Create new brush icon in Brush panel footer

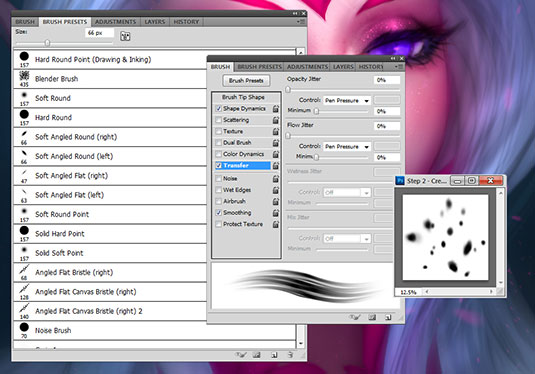(x=388, y=317)
